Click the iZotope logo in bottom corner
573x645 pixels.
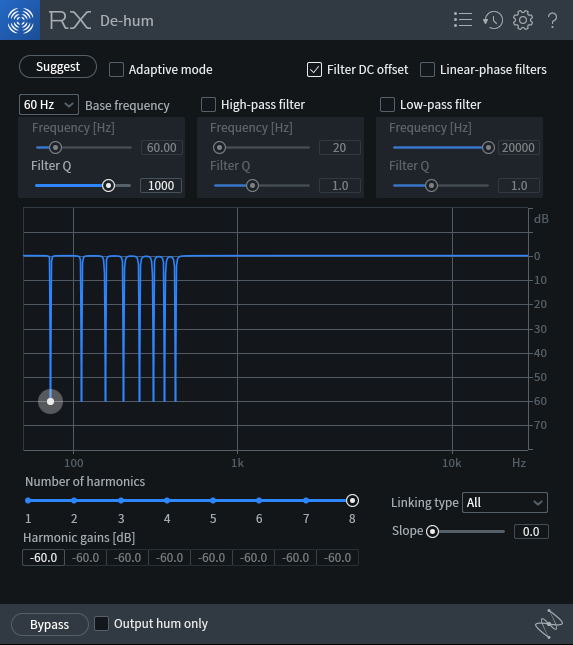(549, 624)
